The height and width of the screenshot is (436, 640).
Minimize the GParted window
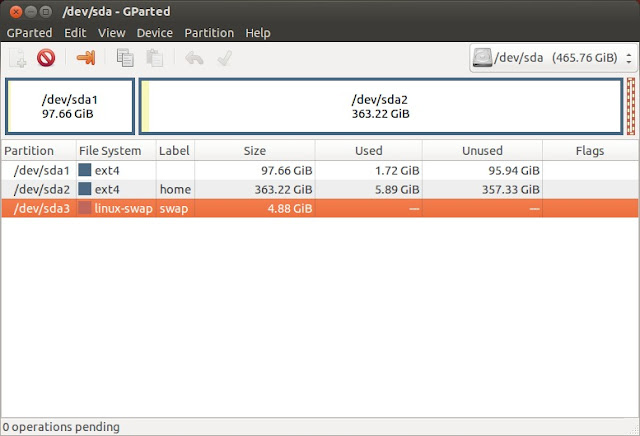31,12
